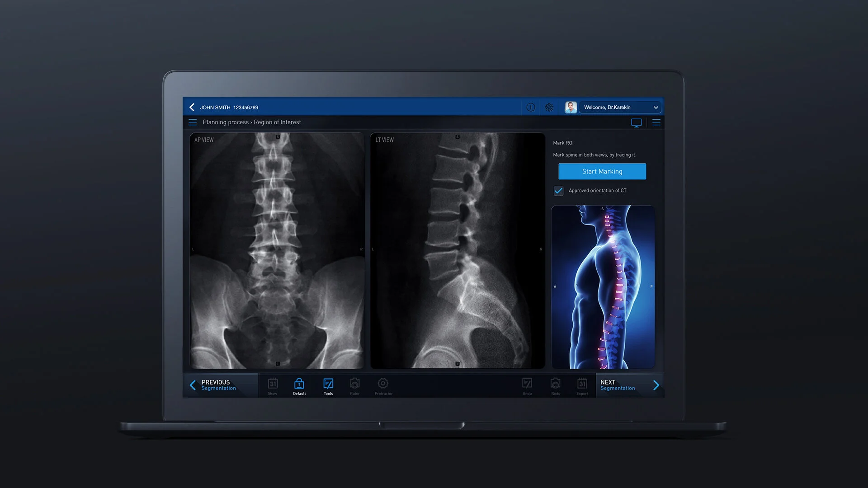Click the Undo icon

(x=527, y=385)
